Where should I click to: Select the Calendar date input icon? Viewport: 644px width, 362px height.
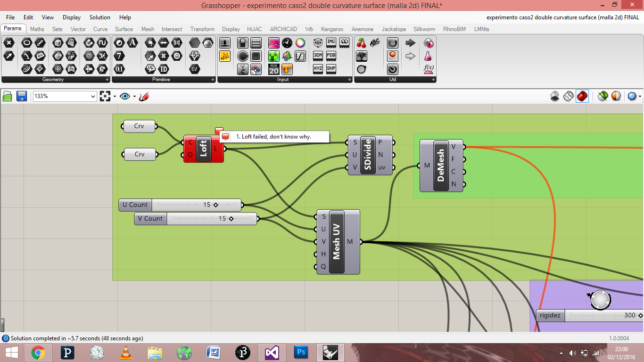(x=274, y=69)
